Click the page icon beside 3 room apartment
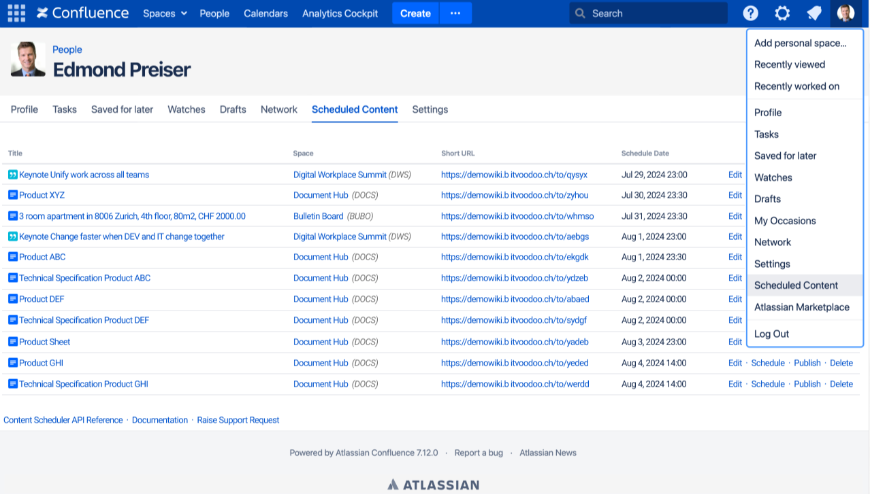Screen dimensions: 870x494 tap(13, 216)
